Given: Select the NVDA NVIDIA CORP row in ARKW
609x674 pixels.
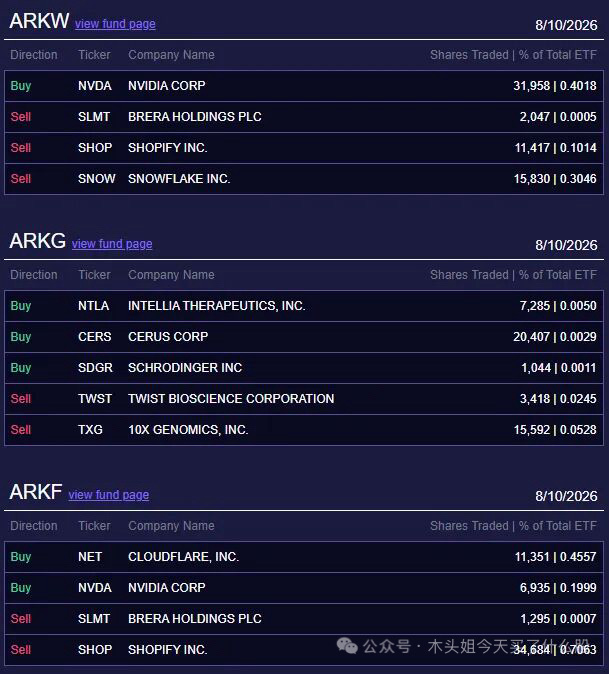Looking at the screenshot, I should tap(304, 86).
